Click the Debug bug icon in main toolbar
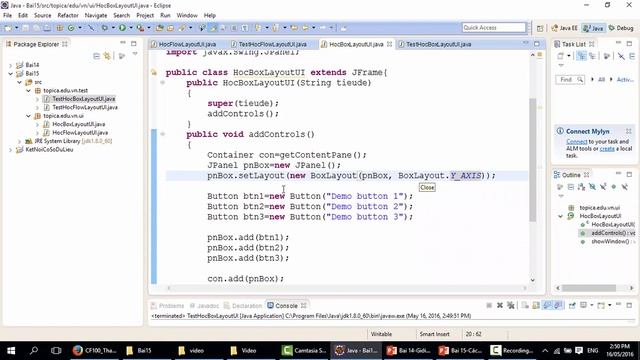 pos(105,28)
